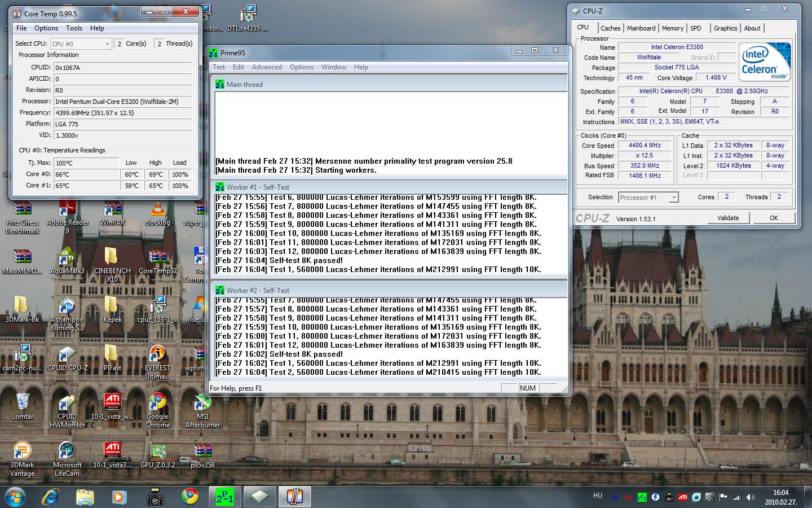Click the network signal tray icon
Image resolution: width=812 pixels, height=508 pixels.
[736, 497]
